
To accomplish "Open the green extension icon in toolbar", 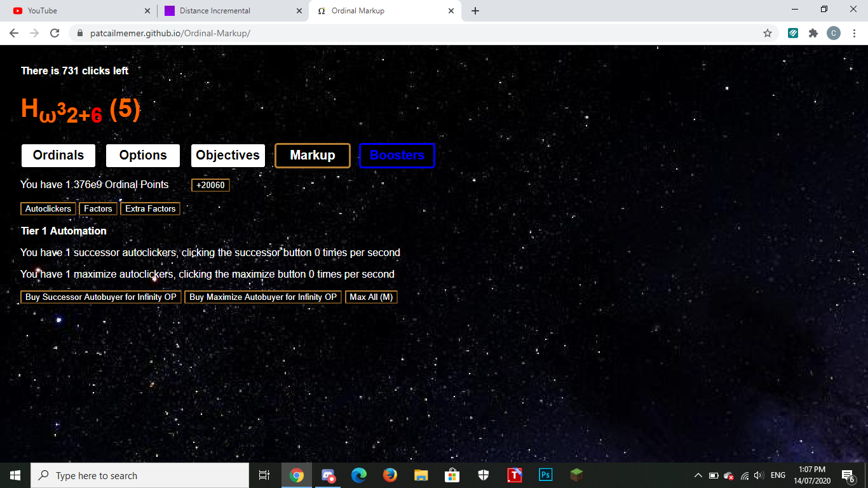I will click(x=793, y=33).
